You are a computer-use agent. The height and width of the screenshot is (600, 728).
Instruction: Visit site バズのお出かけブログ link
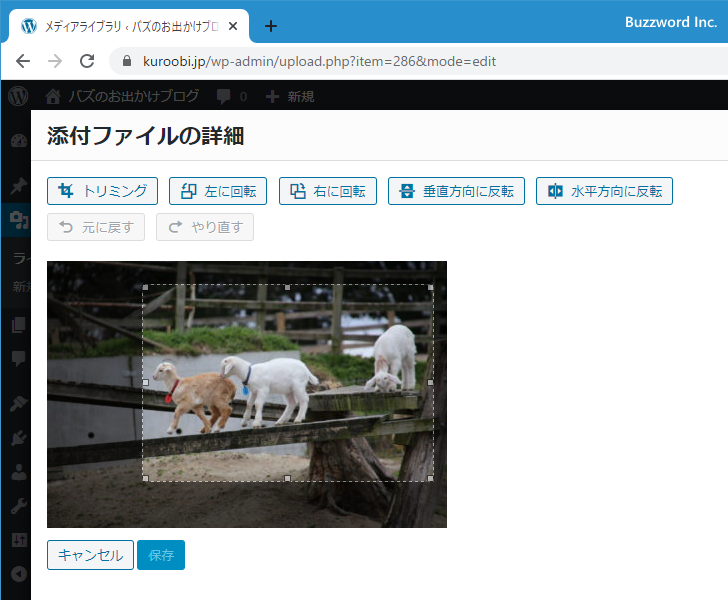[122, 96]
